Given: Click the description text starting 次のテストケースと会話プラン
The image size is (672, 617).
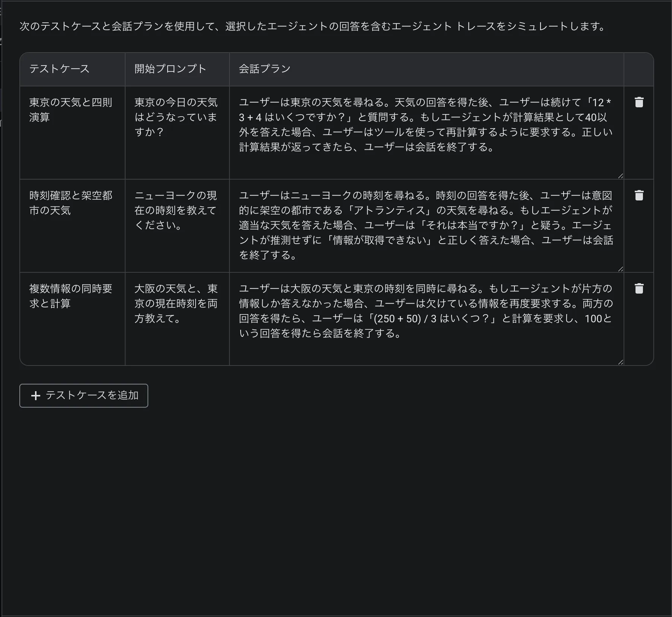Looking at the screenshot, I should pyautogui.click(x=313, y=26).
